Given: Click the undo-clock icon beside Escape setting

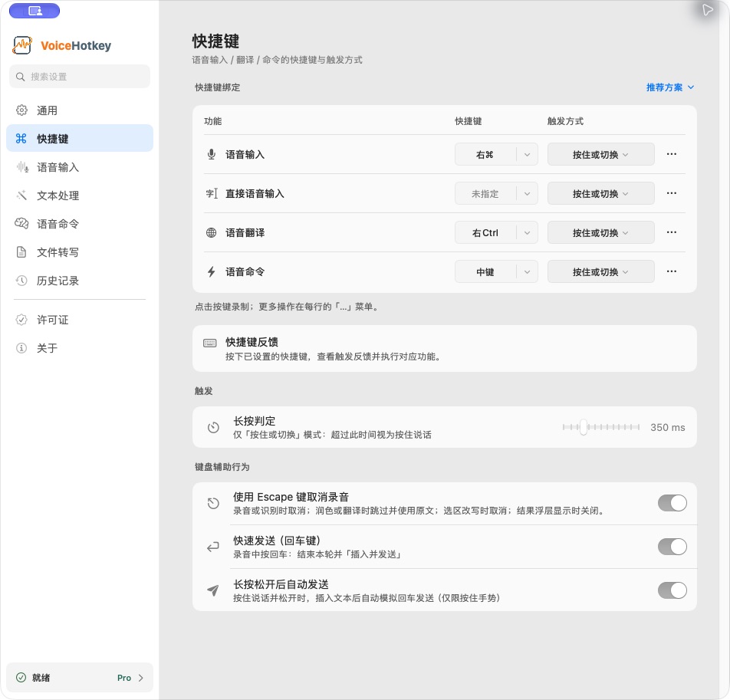Looking at the screenshot, I should click(213, 503).
